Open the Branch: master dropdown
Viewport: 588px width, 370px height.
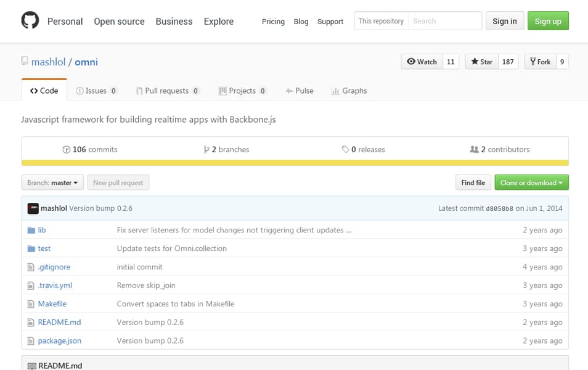pos(52,183)
